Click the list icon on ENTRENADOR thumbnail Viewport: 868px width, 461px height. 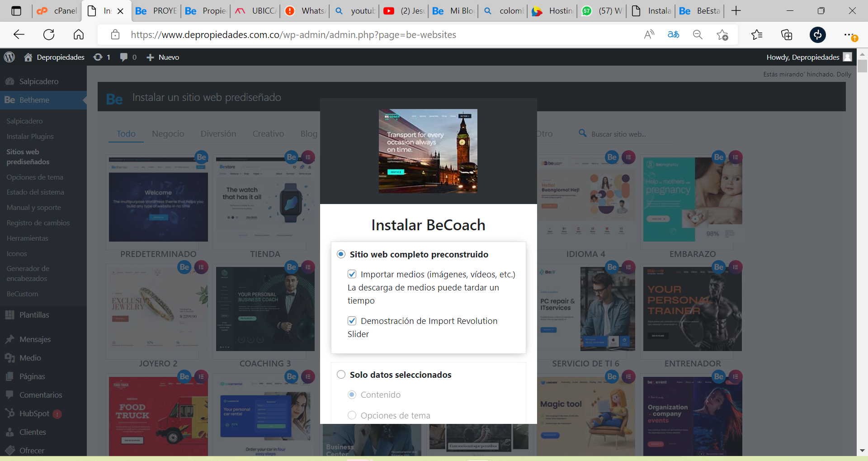[x=736, y=267]
